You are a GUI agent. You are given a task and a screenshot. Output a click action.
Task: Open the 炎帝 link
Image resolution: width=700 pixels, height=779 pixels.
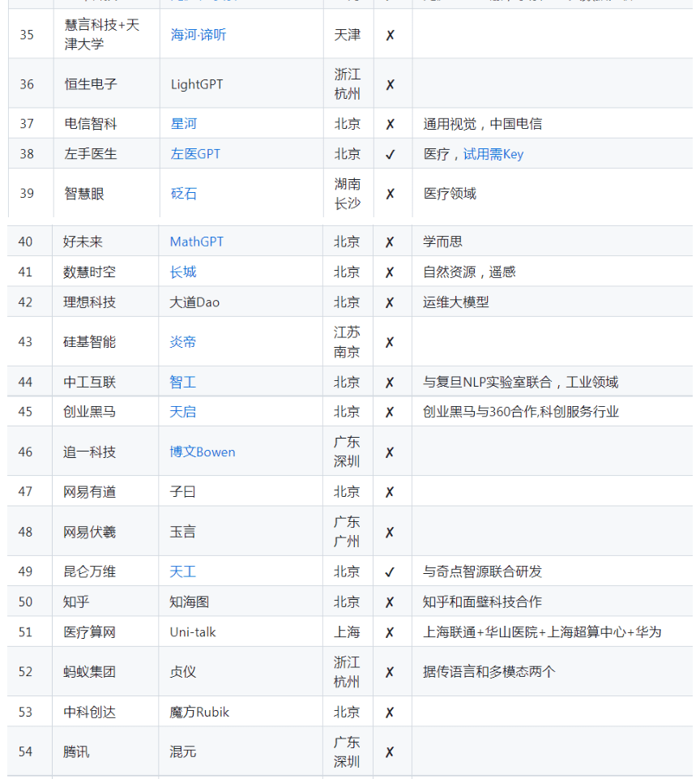tap(183, 342)
